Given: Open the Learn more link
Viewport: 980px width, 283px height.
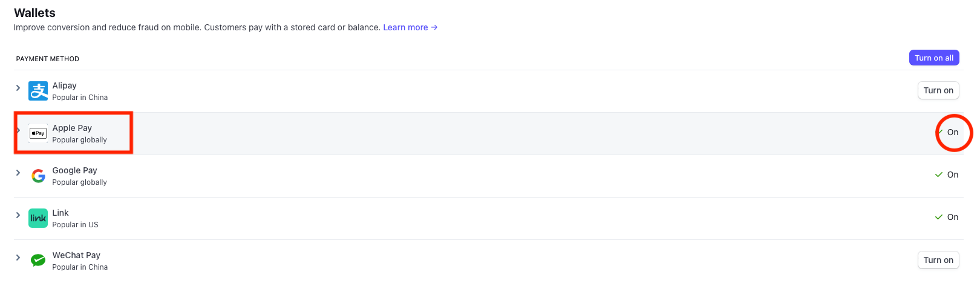Looking at the screenshot, I should pyautogui.click(x=410, y=27).
